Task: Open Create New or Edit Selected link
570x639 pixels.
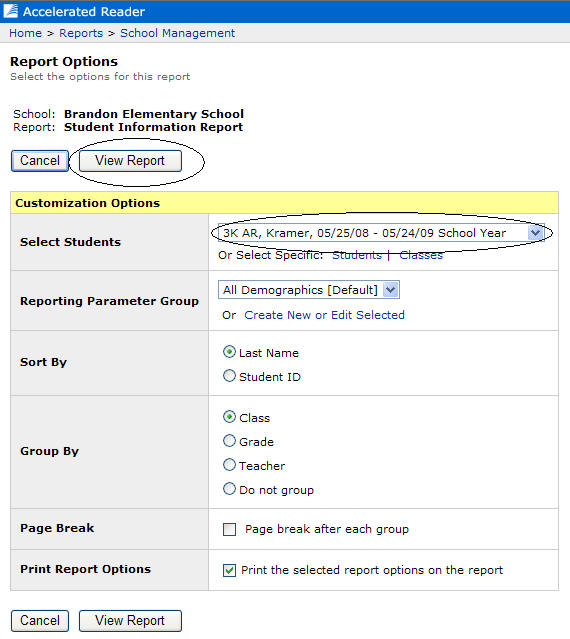Action: 324,315
